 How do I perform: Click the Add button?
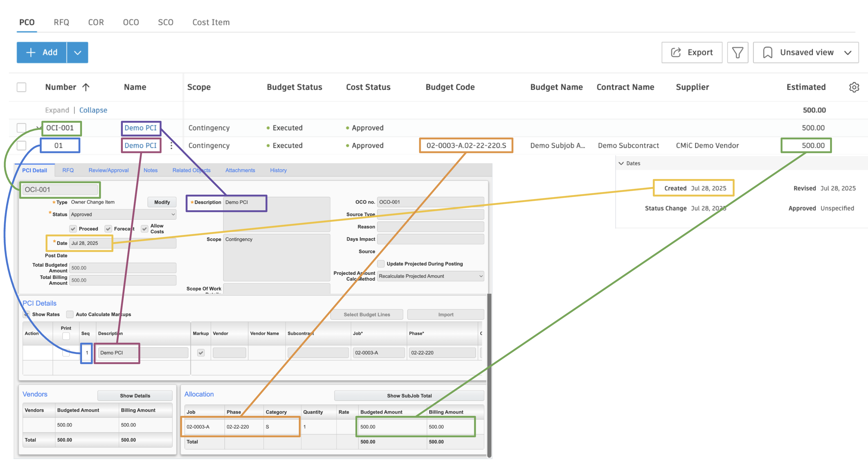(41, 52)
